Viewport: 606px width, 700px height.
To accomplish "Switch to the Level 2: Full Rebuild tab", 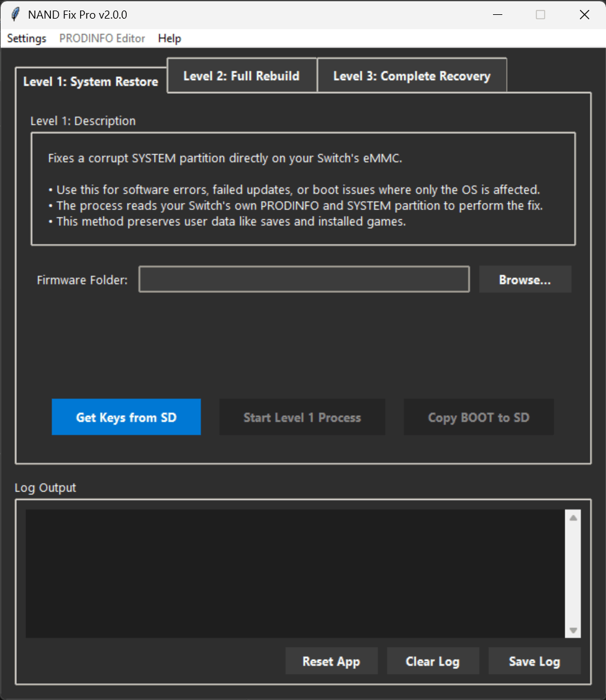I will 242,75.
